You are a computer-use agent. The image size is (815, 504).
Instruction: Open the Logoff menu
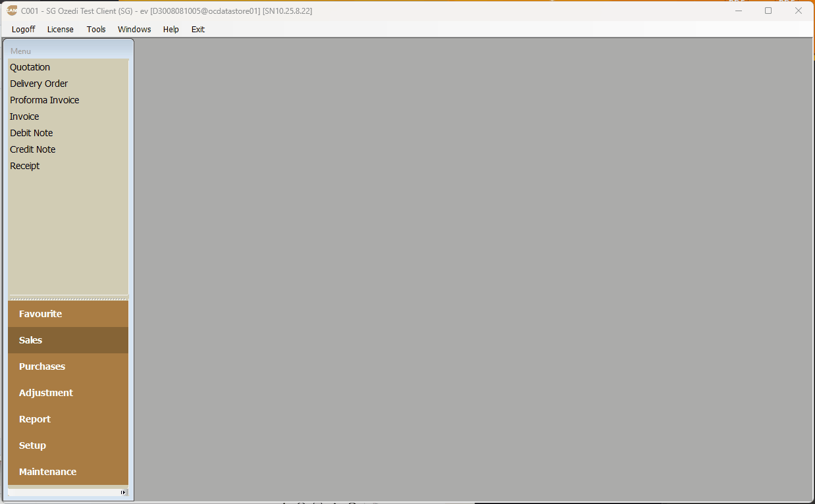pos(24,30)
